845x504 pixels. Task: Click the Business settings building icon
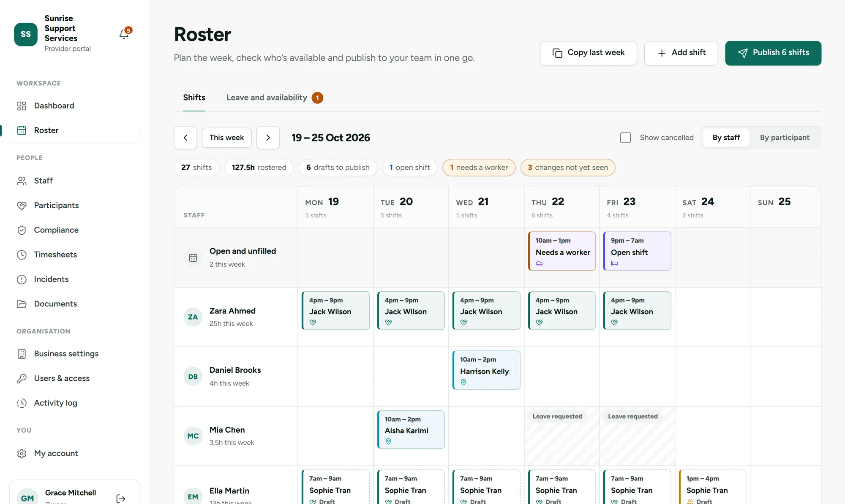[22, 354]
